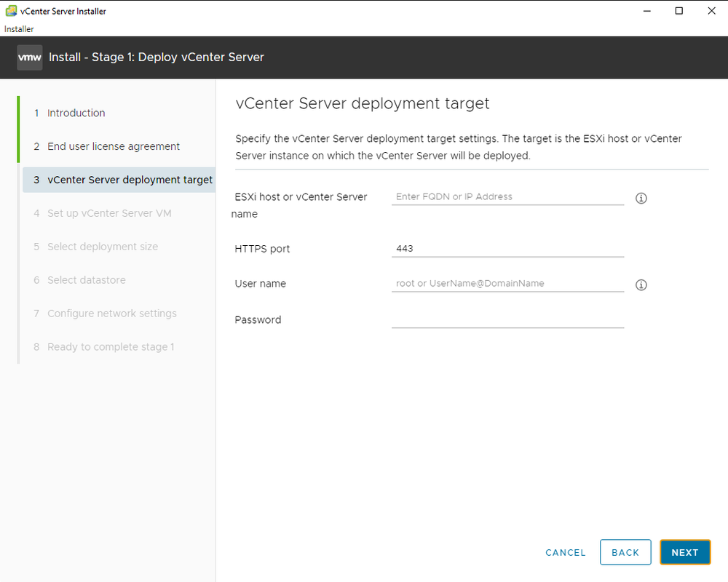Click the vCenter Server Installer title bar icon

pos(11,11)
